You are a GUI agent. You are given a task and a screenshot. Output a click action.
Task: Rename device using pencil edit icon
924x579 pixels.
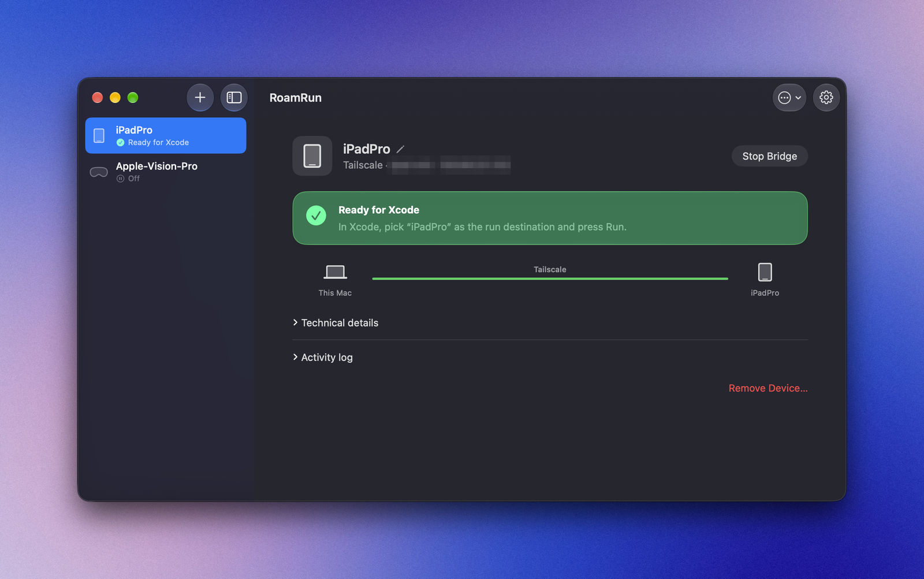pyautogui.click(x=400, y=149)
